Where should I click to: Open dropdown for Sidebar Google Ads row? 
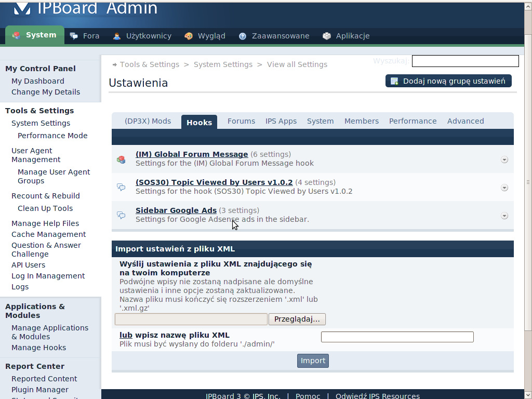point(504,216)
